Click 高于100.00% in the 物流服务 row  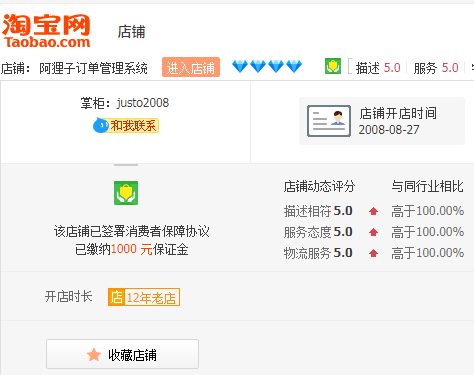(x=428, y=253)
